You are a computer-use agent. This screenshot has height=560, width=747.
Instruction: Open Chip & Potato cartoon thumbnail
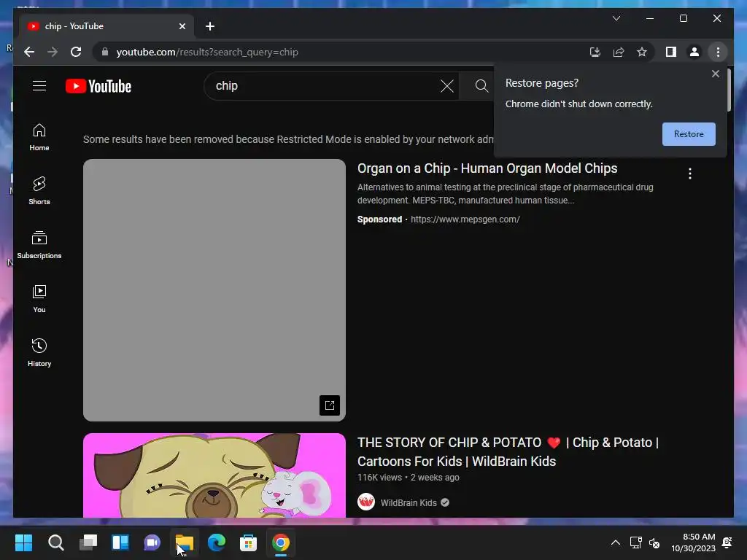point(214,475)
